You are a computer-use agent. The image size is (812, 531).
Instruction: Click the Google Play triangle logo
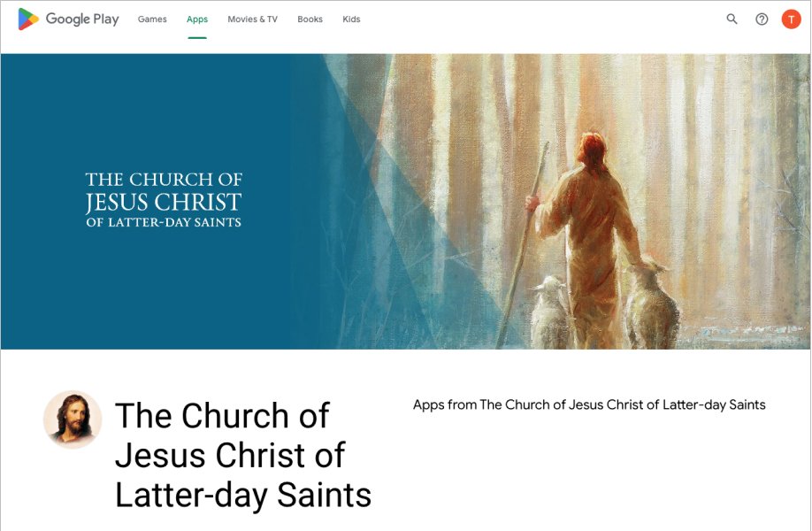click(28, 19)
